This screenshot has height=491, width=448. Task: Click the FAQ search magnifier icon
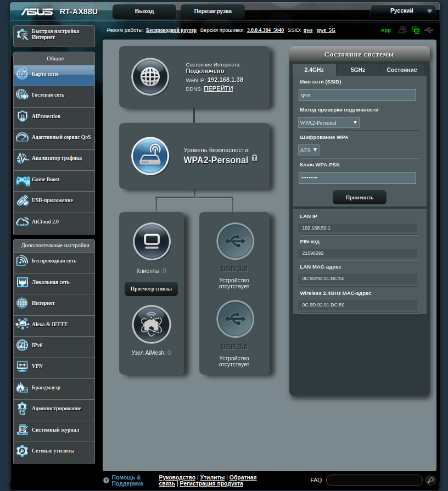tap(430, 480)
